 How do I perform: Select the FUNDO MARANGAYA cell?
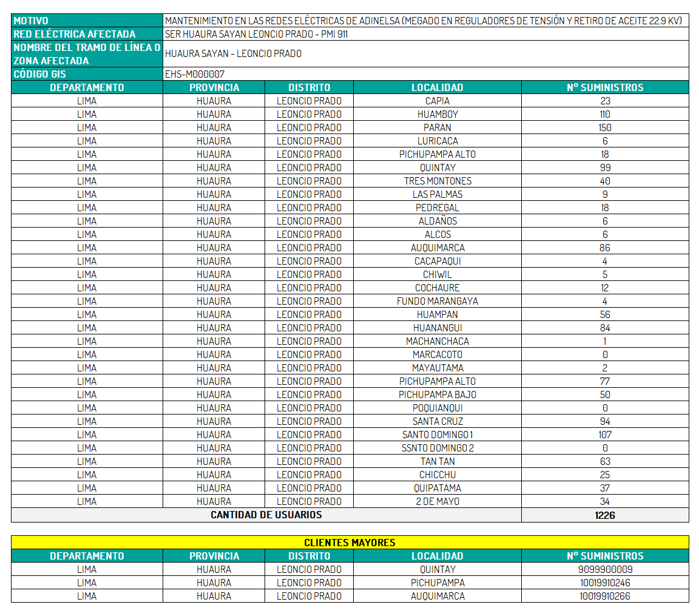pos(437,301)
